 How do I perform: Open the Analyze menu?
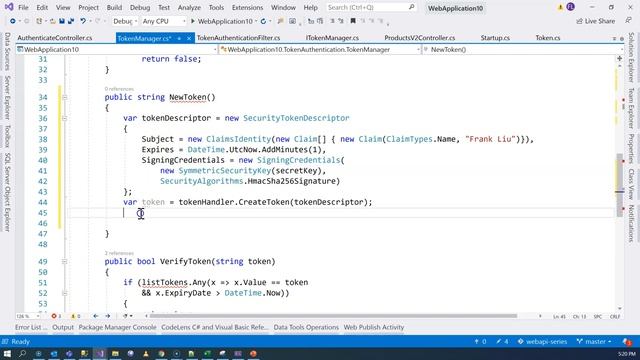[189, 7]
